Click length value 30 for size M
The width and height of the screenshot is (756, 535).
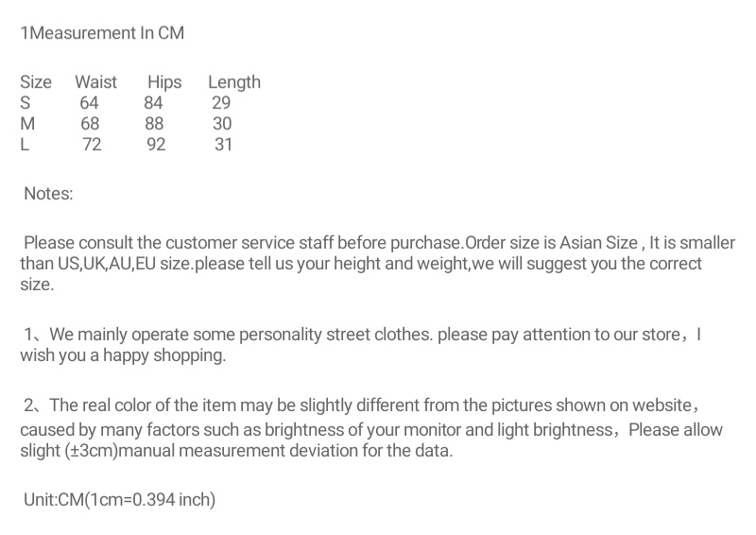click(x=222, y=124)
